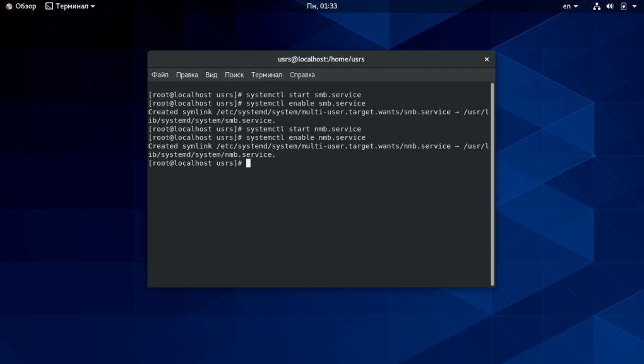Click the volume speaker icon

click(610, 6)
